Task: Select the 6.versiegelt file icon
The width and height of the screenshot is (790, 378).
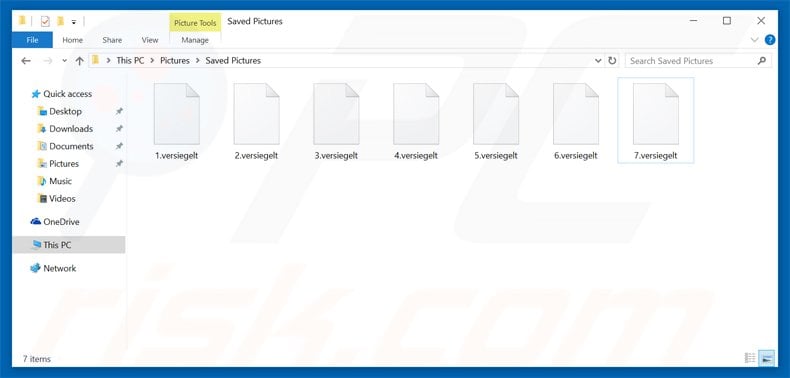Action: pos(576,114)
